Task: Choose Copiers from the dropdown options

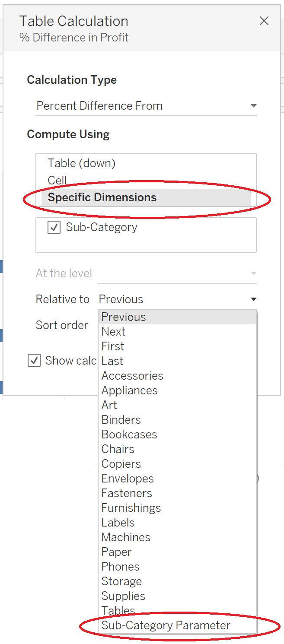Action: (x=121, y=464)
